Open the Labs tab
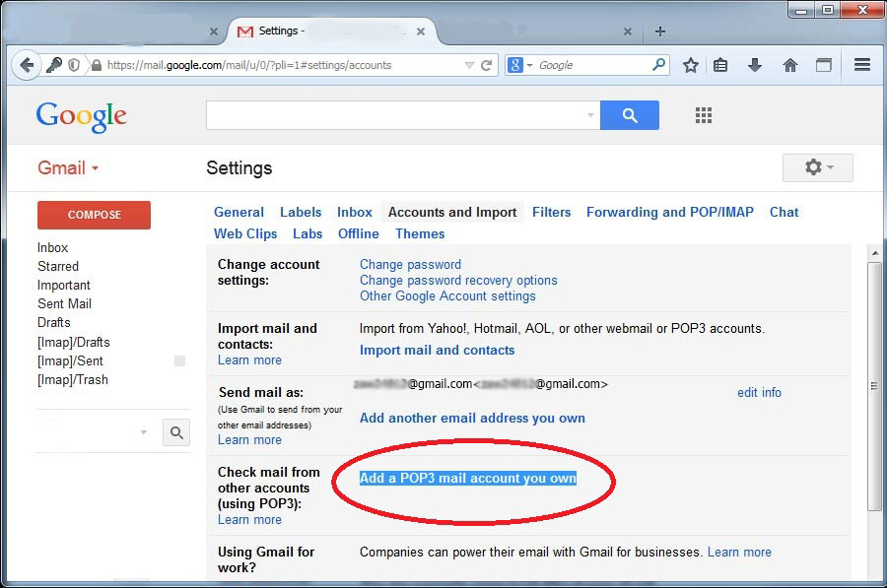 [307, 233]
